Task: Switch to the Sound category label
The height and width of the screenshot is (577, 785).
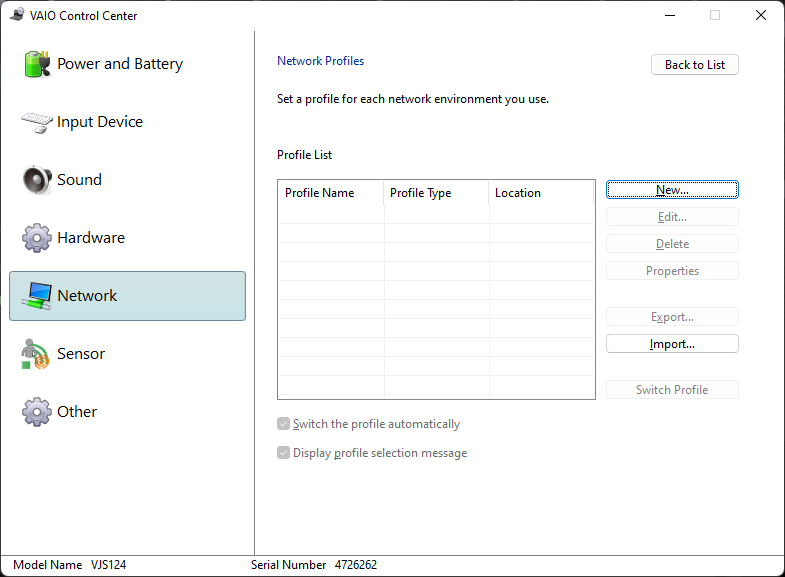Action: (x=80, y=180)
